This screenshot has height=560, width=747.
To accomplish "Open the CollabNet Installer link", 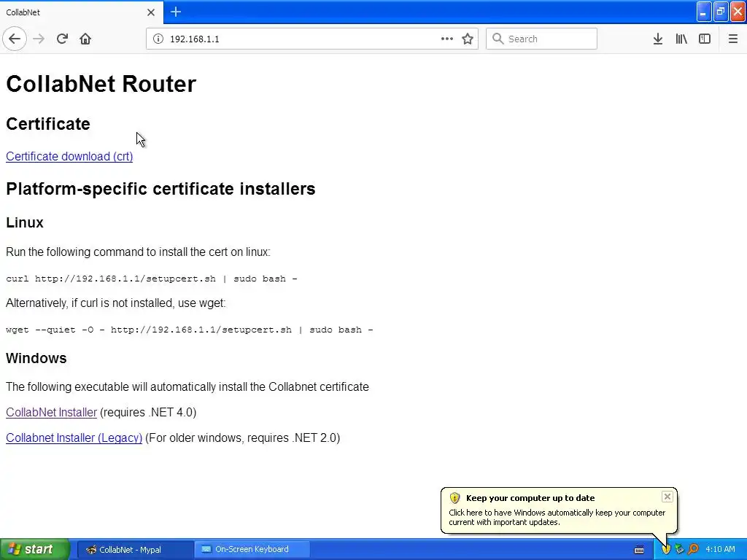I will coord(51,412).
